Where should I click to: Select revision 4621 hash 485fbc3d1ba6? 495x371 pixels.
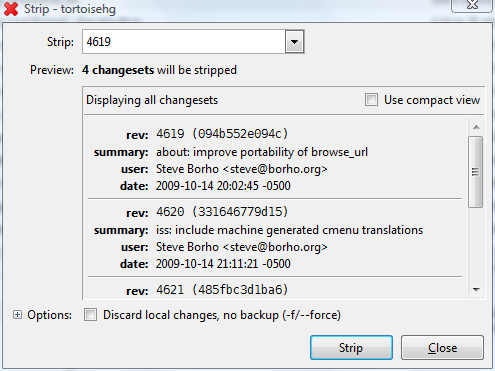pyautogui.click(x=222, y=290)
